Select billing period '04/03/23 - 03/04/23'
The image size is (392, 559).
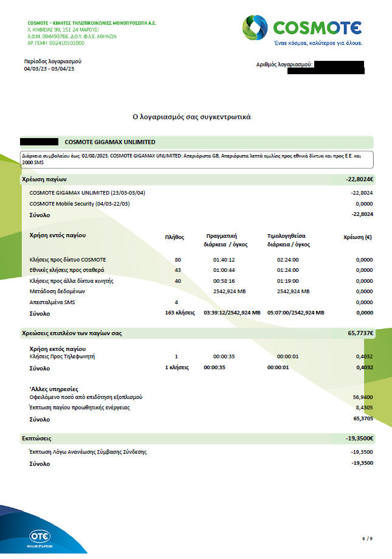click(49, 69)
